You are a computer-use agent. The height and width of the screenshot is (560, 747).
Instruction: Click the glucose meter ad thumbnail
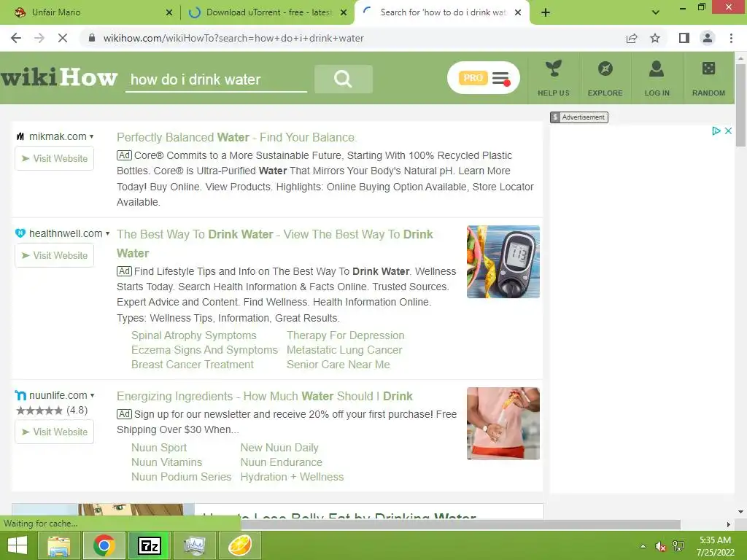[503, 262]
